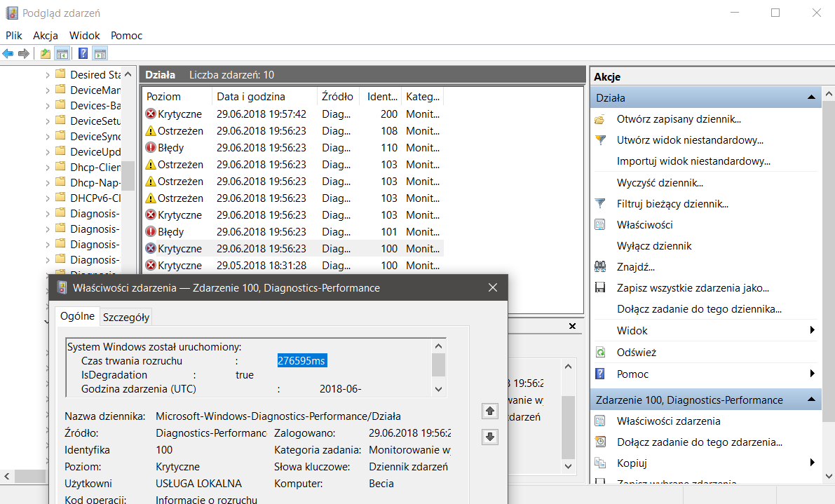Click the critical icon of the 29.05.2018 event
Image resolution: width=835 pixels, height=504 pixels.
tap(151, 265)
